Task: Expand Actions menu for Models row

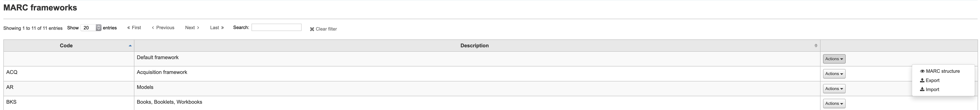Action: point(834,89)
